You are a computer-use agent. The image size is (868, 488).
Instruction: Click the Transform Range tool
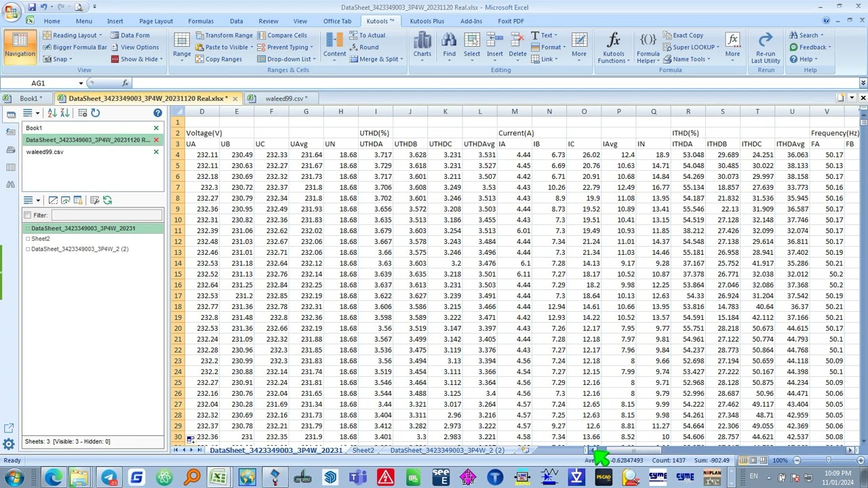coord(224,35)
